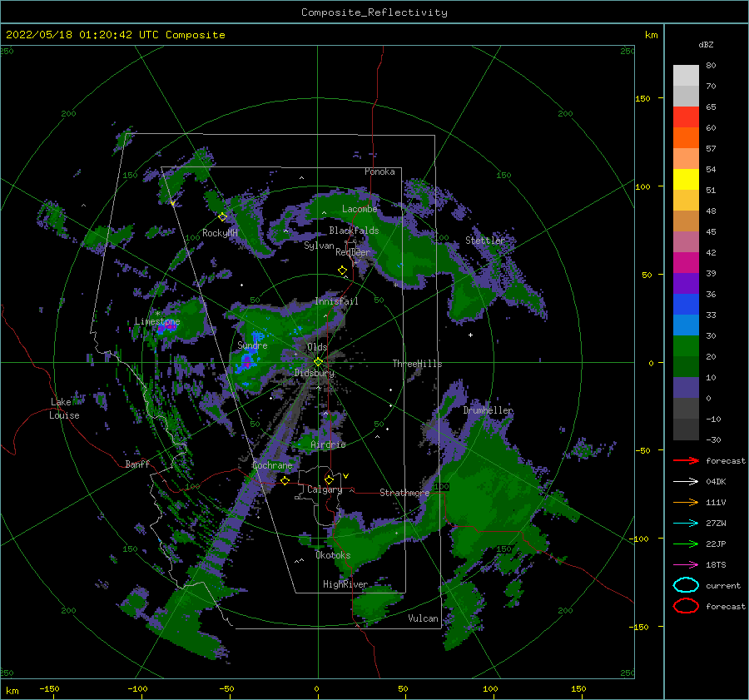
Task: Click the dark green swatch between 20 and 10 dBZ
Action: tap(686, 367)
